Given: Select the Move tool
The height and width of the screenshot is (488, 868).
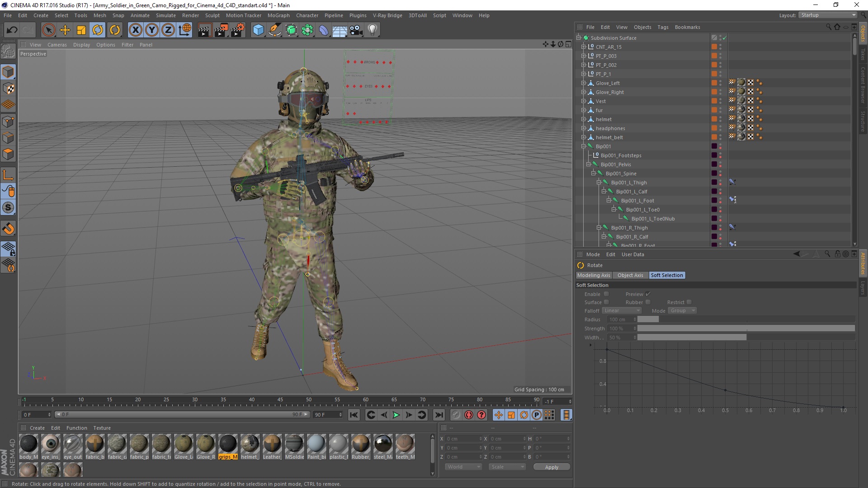Looking at the screenshot, I should click(65, 30).
